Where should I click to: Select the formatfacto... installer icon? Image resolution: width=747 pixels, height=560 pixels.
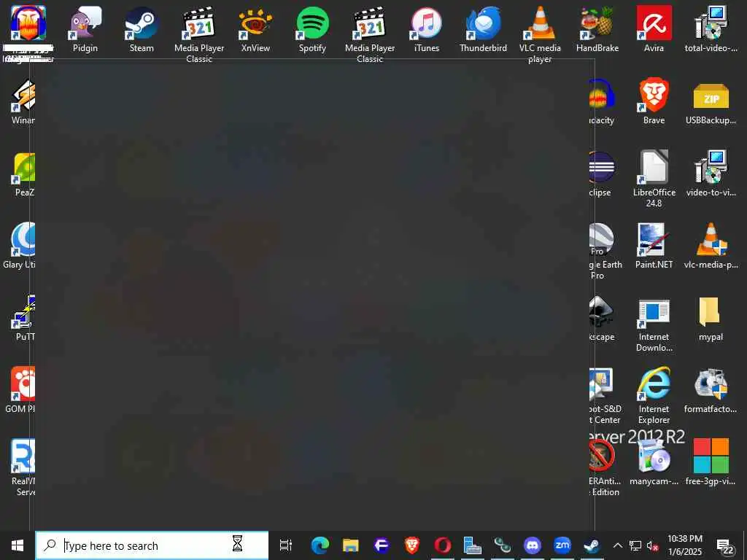[711, 390]
